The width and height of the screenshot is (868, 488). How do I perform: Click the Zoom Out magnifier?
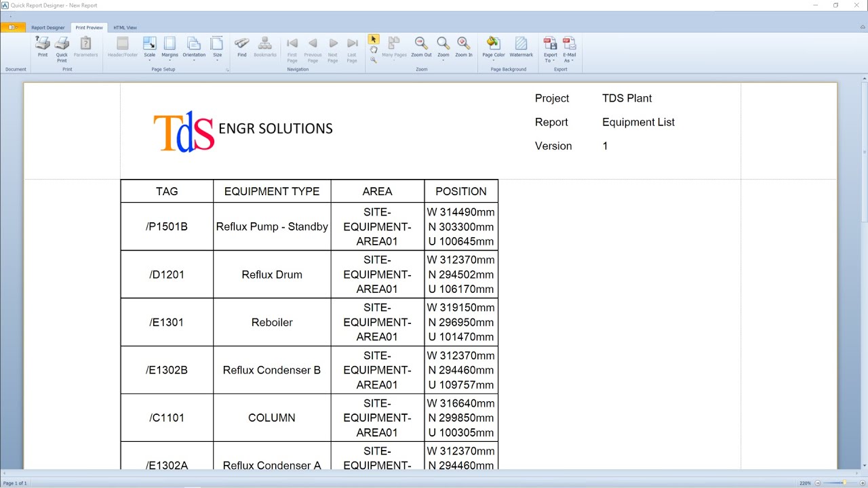(421, 47)
